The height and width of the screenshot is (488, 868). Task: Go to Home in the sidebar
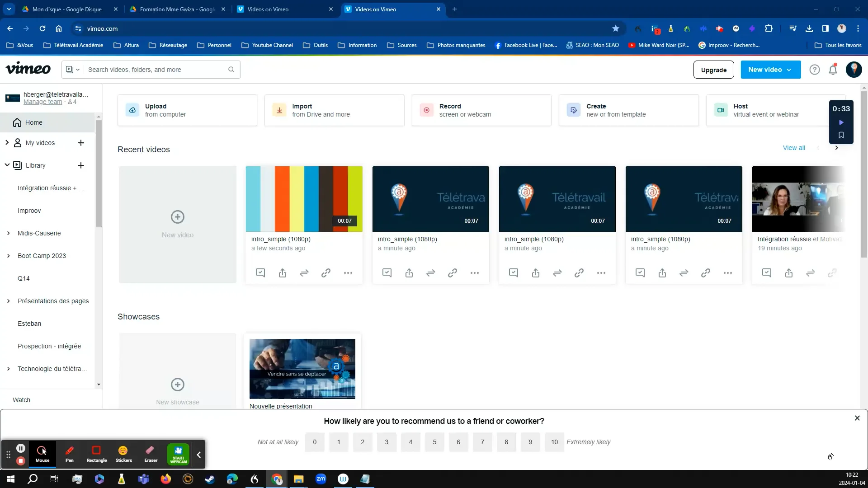(x=47, y=122)
